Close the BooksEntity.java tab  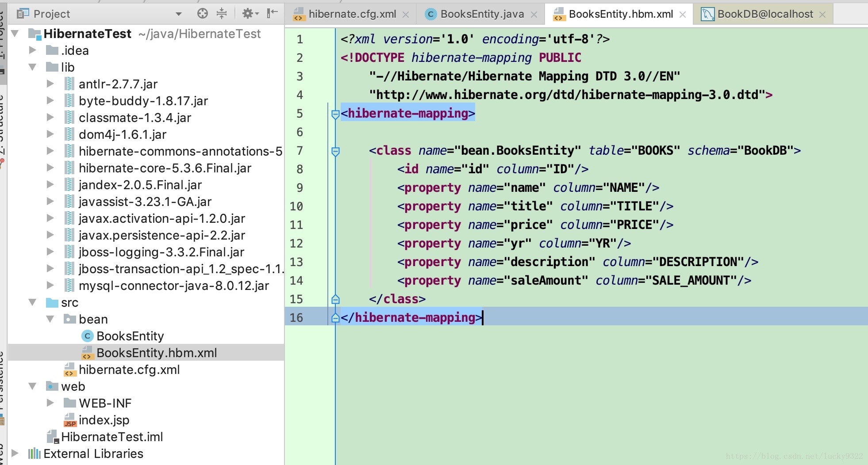pyautogui.click(x=534, y=15)
